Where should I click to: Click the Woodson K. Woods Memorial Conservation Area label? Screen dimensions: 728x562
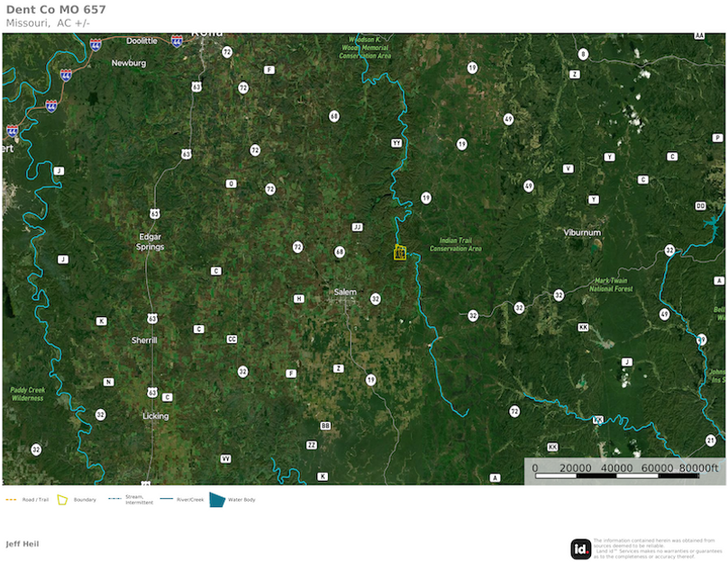tap(366, 48)
